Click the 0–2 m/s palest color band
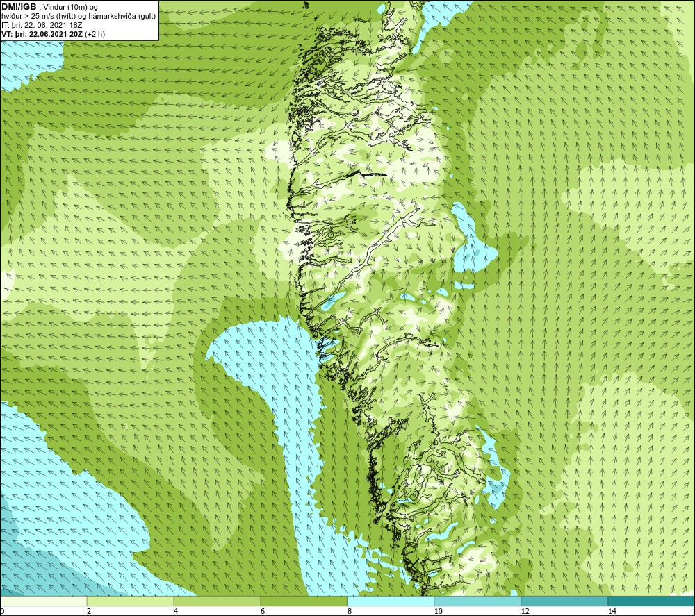Viewport: 695px width, 616px height. pyautogui.click(x=43, y=601)
